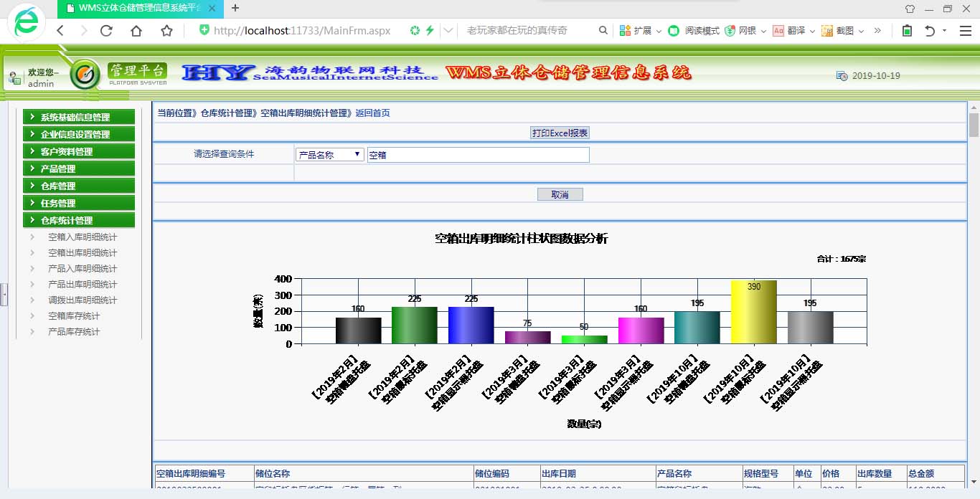Reload the page with refresh icon

[106, 31]
